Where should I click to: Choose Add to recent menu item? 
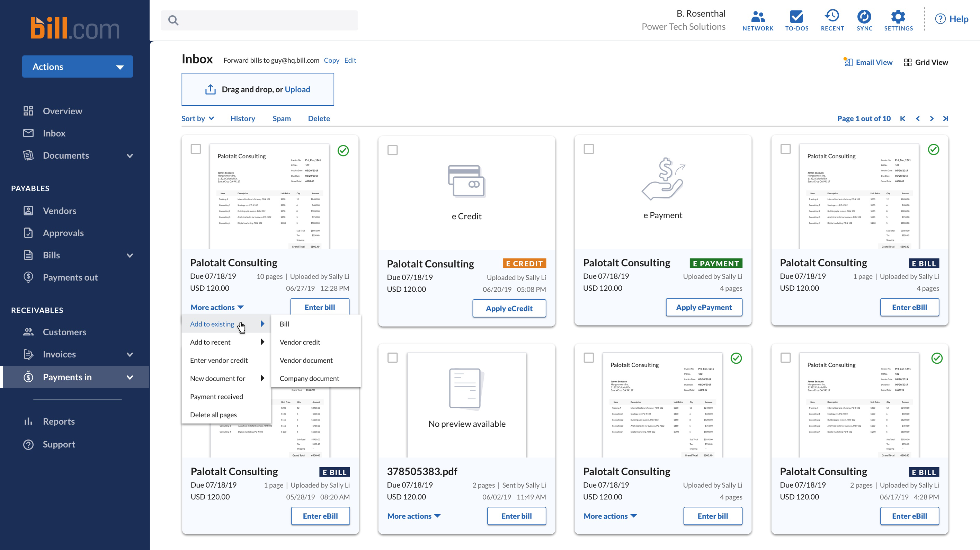226,342
